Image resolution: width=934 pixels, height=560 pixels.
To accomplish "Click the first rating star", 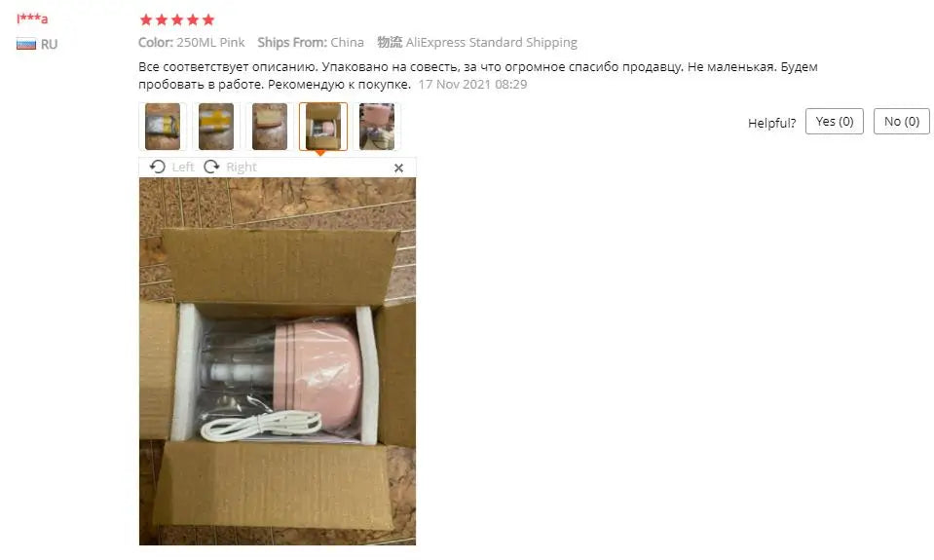I will click(146, 19).
